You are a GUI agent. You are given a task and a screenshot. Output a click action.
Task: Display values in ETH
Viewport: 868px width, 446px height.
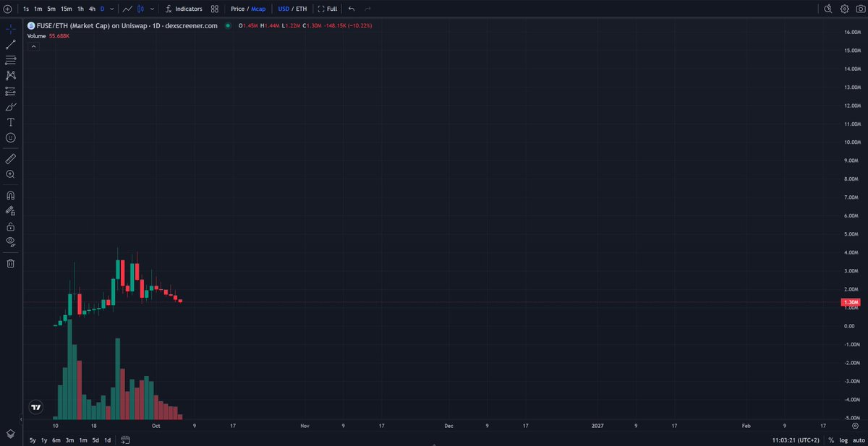(x=301, y=9)
